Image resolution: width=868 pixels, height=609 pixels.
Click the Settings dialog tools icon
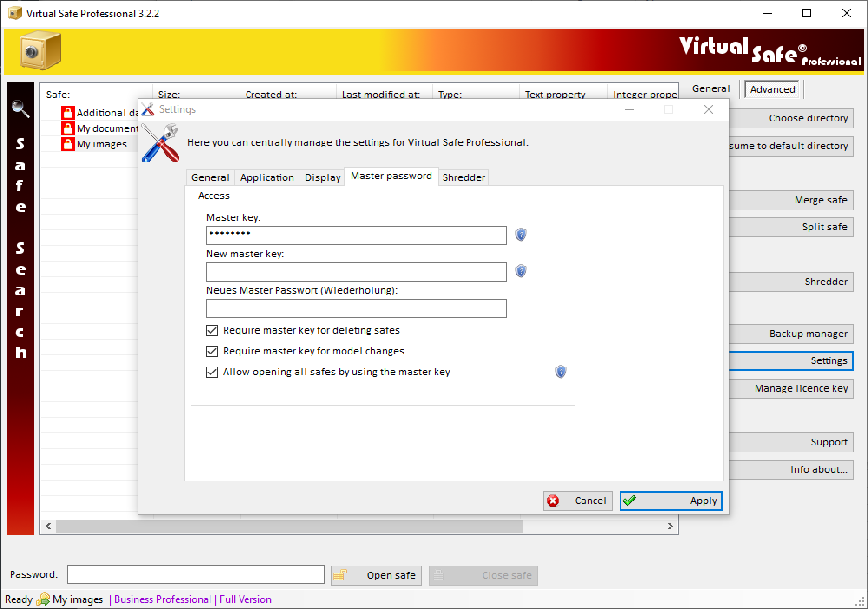[x=161, y=143]
